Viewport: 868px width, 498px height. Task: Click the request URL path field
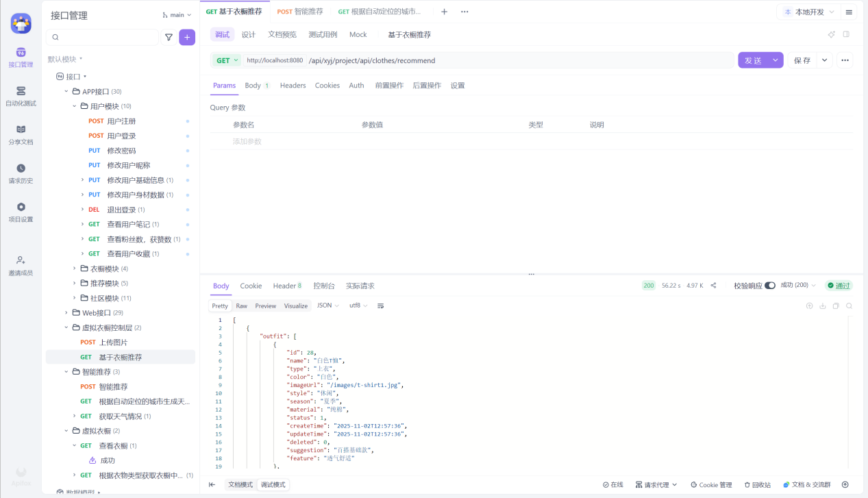click(x=519, y=60)
